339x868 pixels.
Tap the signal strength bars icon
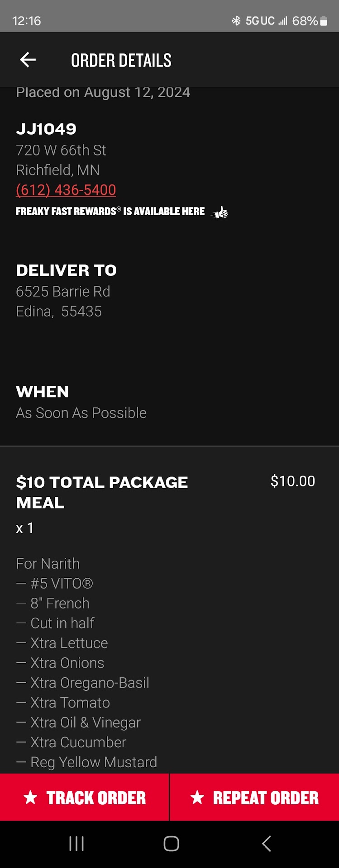click(x=283, y=21)
